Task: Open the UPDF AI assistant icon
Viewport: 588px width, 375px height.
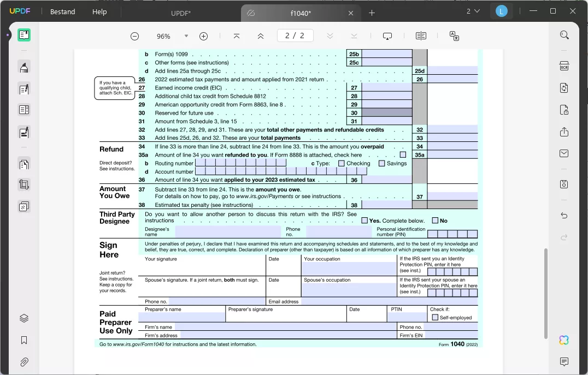Action: (564, 340)
